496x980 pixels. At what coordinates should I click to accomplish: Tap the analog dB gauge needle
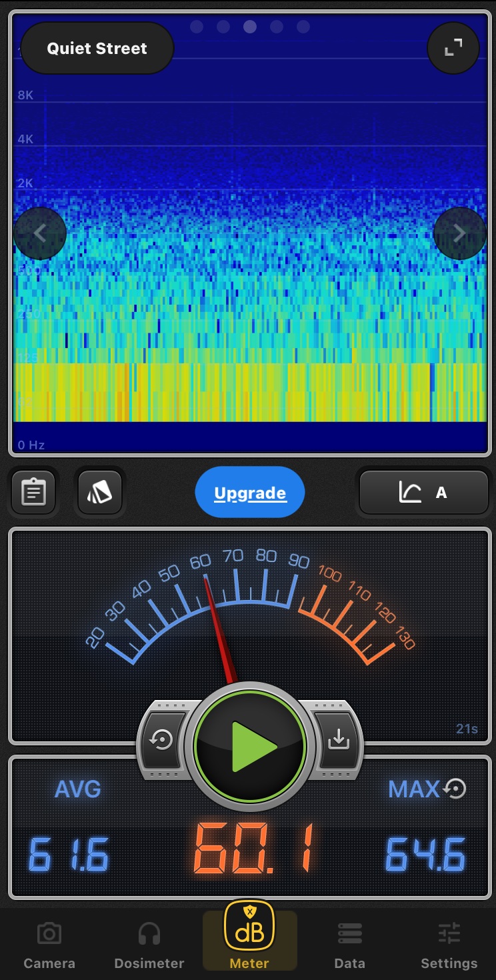click(x=219, y=627)
